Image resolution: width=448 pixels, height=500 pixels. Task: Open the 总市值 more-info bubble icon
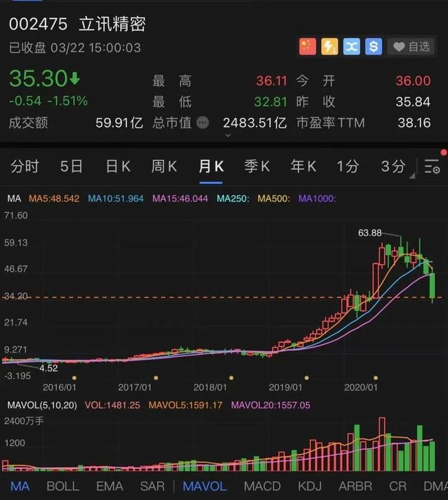pyautogui.click(x=203, y=123)
